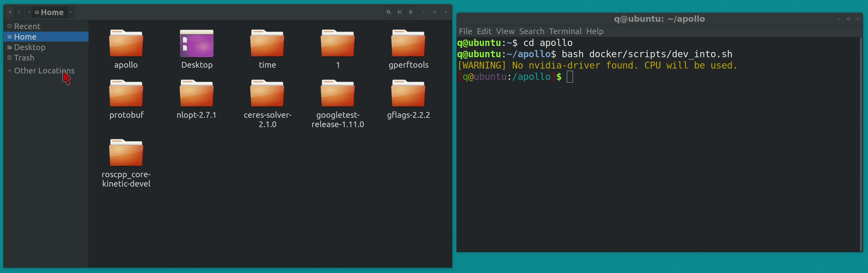The height and width of the screenshot is (273, 868).
Task: Click the nvidia-driver WARNING line
Action: coord(597,65)
